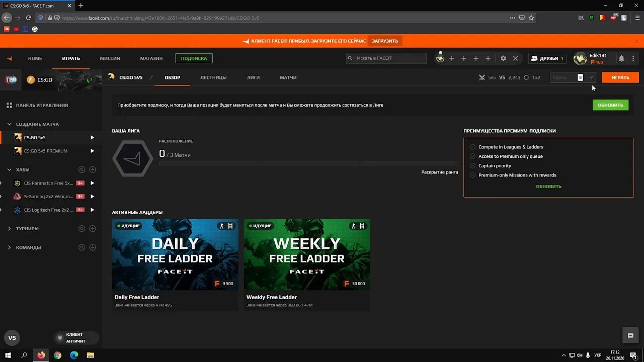The image size is (644, 362).
Task: Click the browser address bar
Action: pyautogui.click(x=282, y=18)
